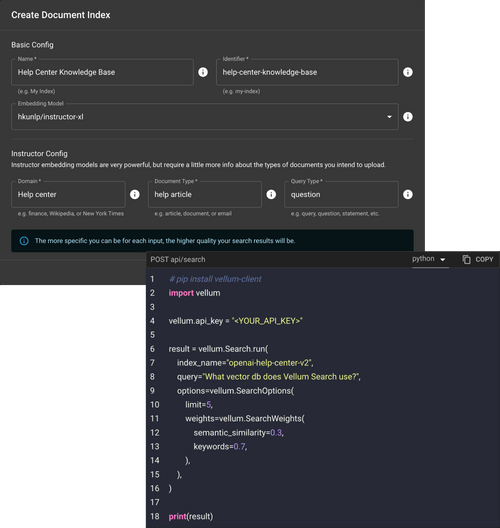Click line number 18 in code gutter

click(155, 516)
